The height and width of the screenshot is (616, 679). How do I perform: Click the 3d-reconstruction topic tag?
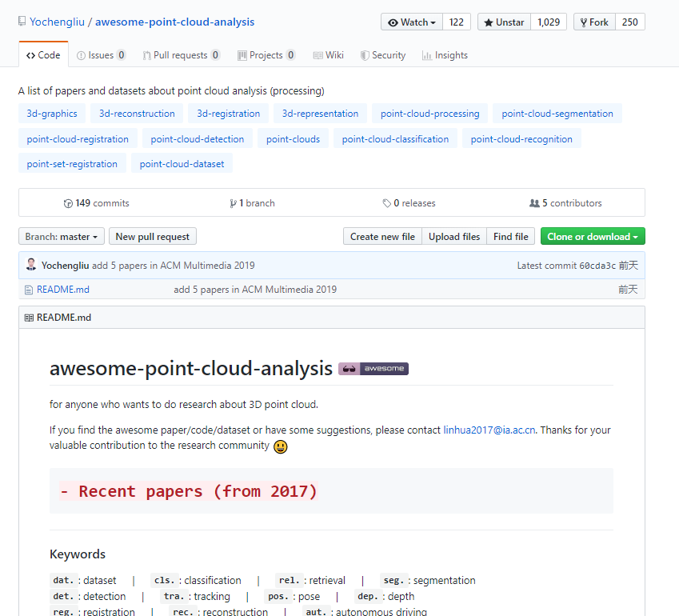click(x=137, y=114)
